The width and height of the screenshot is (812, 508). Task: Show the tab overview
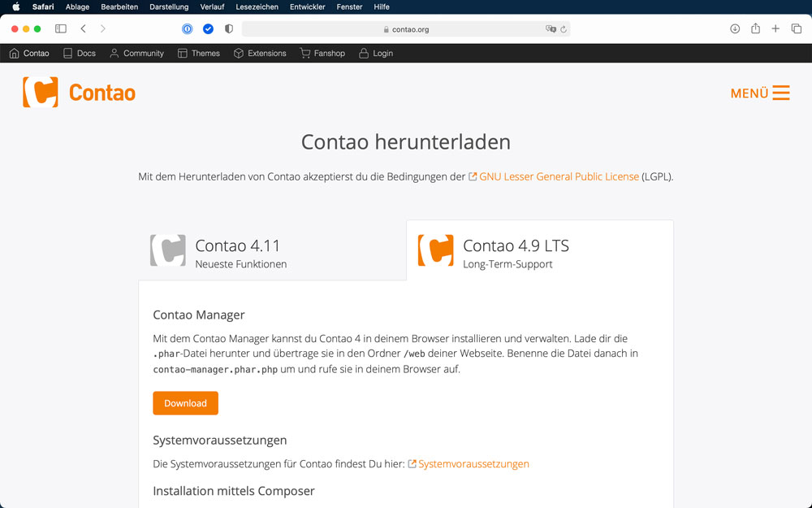pos(797,28)
